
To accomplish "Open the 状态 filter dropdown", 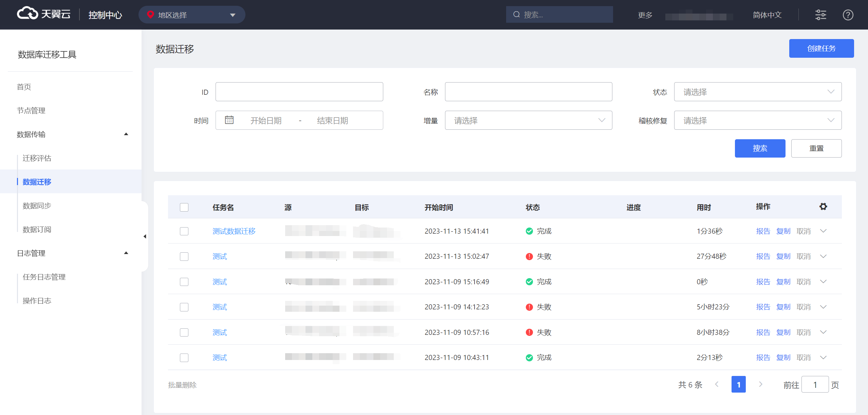I will pyautogui.click(x=758, y=92).
